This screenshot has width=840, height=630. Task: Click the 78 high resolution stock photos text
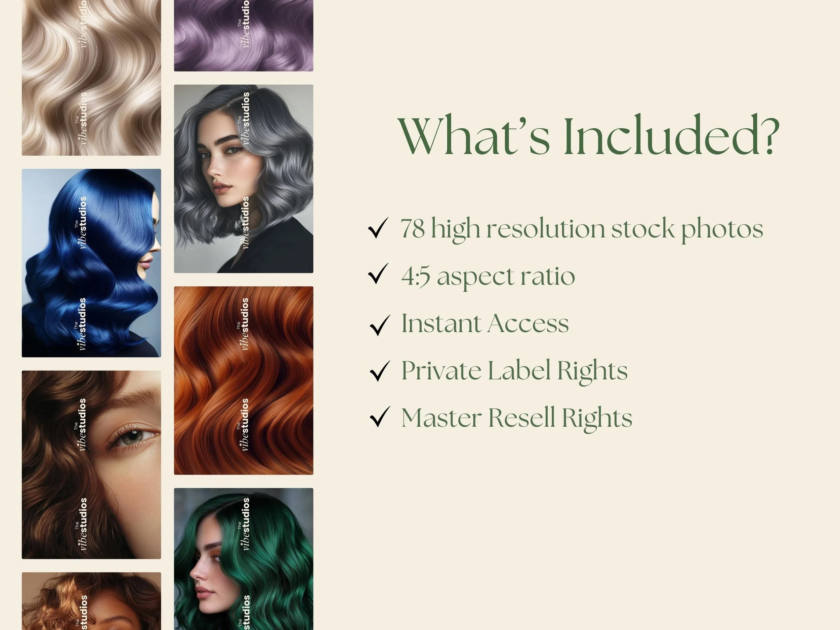click(582, 229)
